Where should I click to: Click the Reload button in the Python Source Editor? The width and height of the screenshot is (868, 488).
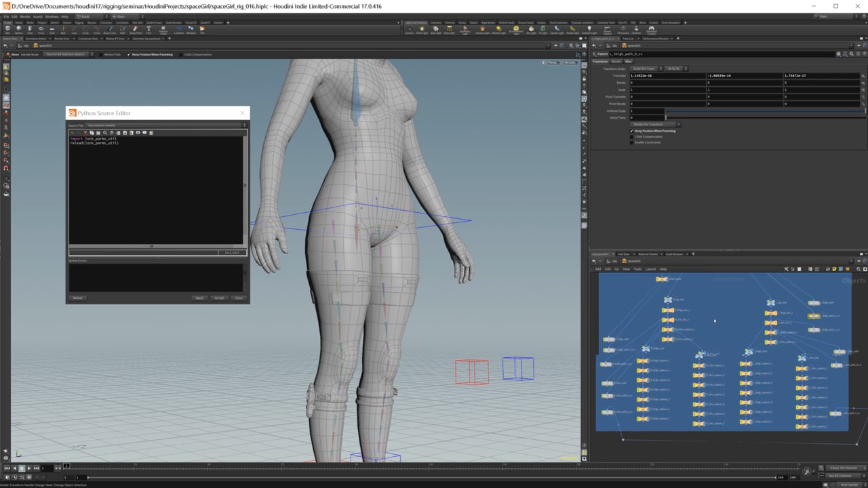[77, 298]
